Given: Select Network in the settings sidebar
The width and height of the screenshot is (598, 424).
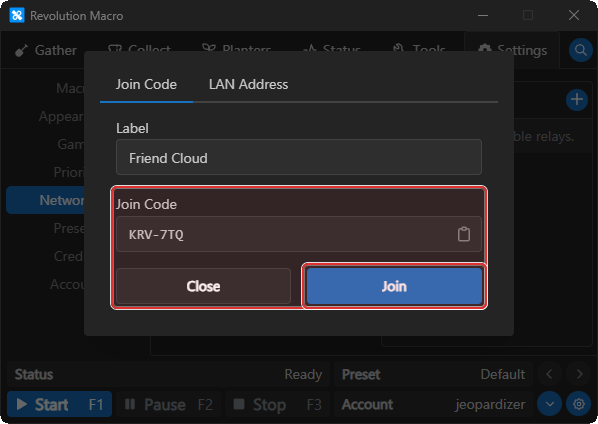Looking at the screenshot, I should (46, 200).
